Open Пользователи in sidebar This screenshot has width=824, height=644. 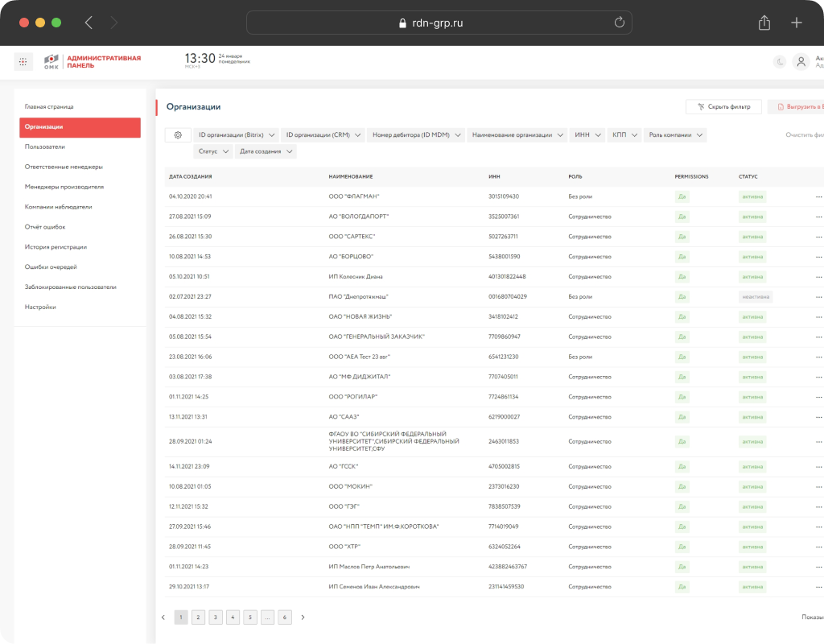(x=45, y=147)
